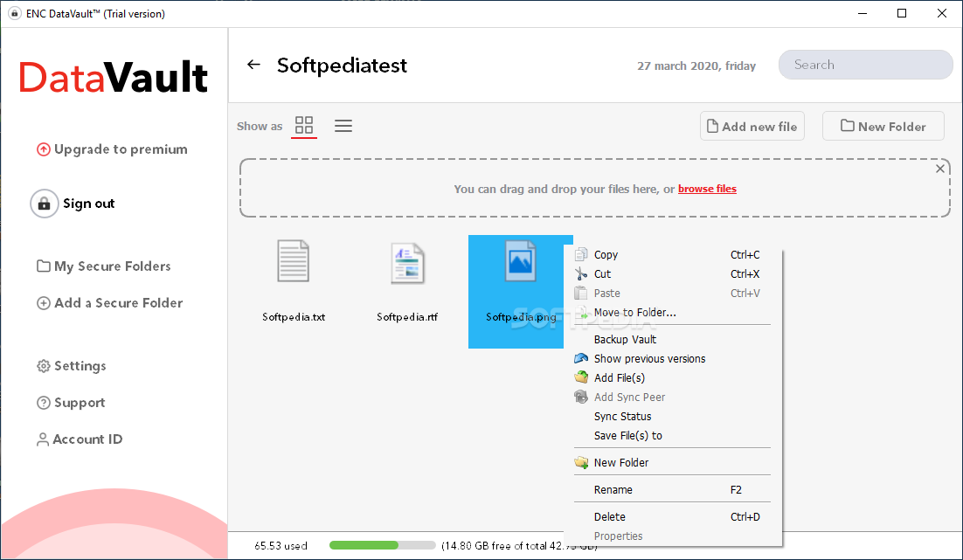Click the Cut scissors icon in context menu
This screenshot has width=963, height=560.
[x=581, y=273]
